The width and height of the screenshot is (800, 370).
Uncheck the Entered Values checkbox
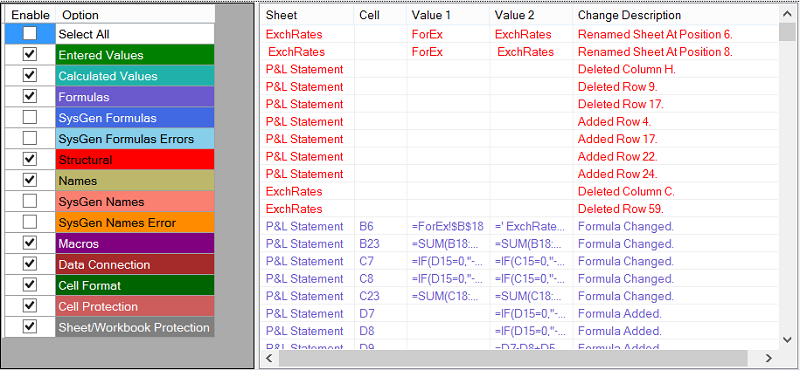[30, 55]
